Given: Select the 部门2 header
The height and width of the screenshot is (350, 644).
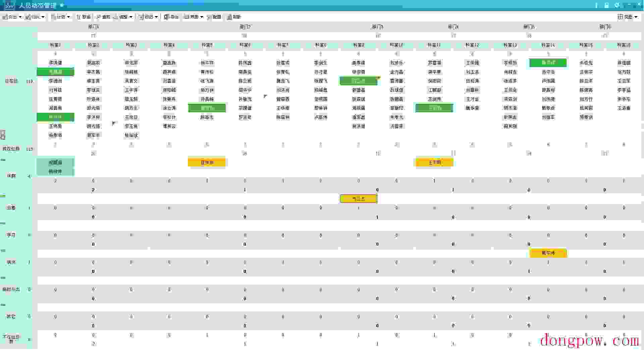Looking at the screenshot, I should [245, 27].
